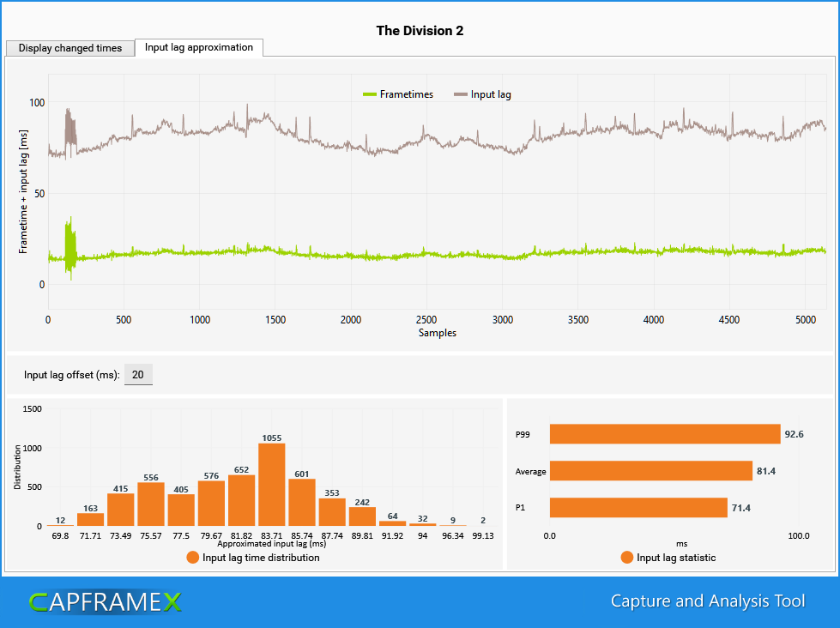Click the histogram bar labeled 405
Viewport: 840px width, 628px height.
(181, 510)
